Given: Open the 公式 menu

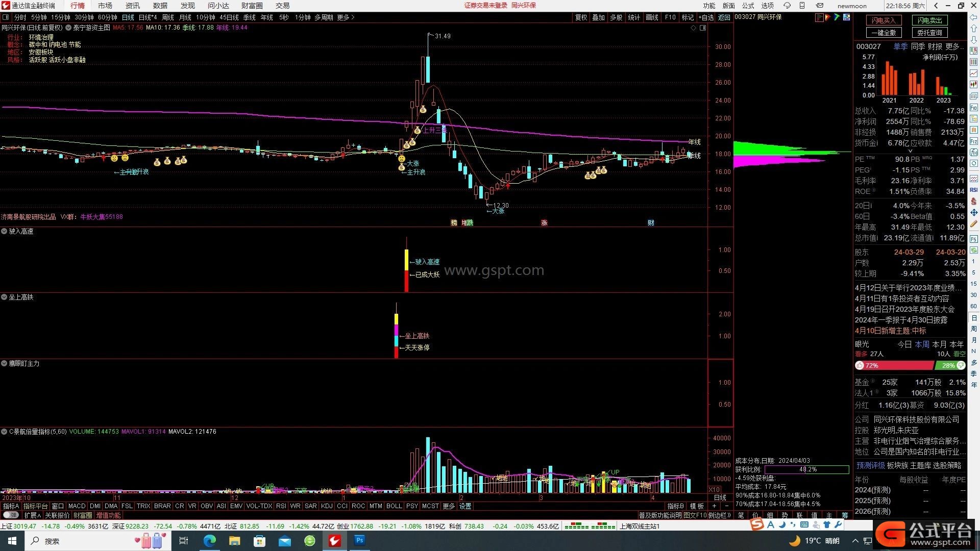Looking at the screenshot, I should 748,6.
